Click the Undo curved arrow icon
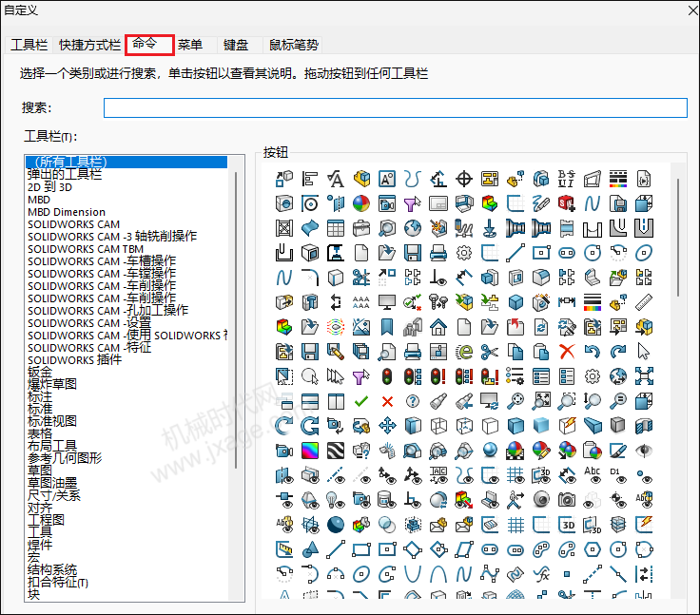 (592, 352)
